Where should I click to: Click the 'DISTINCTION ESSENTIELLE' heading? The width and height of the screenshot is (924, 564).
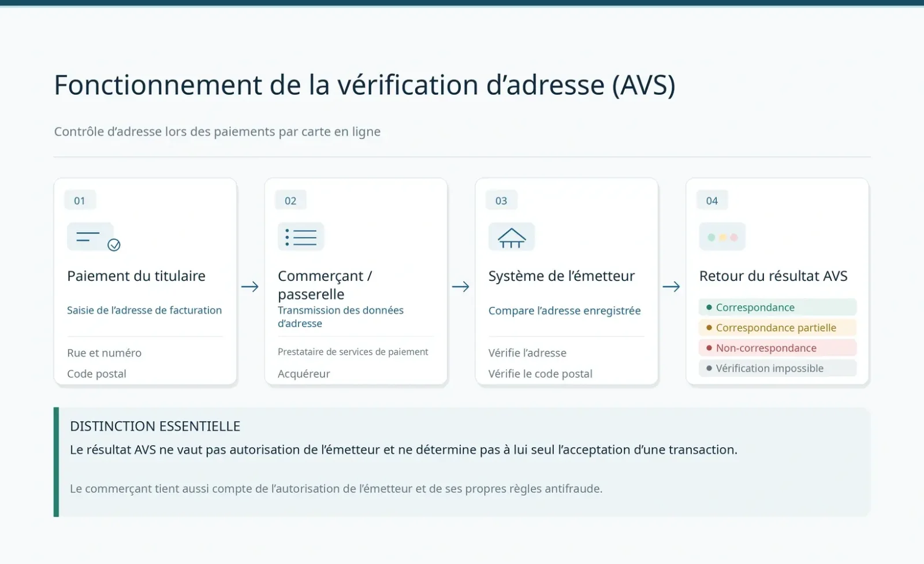tap(155, 426)
